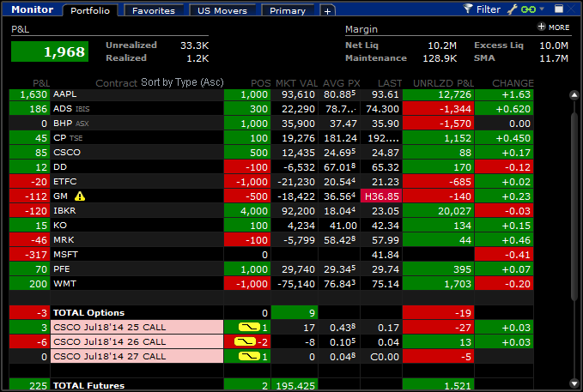Click the yellow warning icon beside GM
This screenshot has width=583, height=392.
80,196
